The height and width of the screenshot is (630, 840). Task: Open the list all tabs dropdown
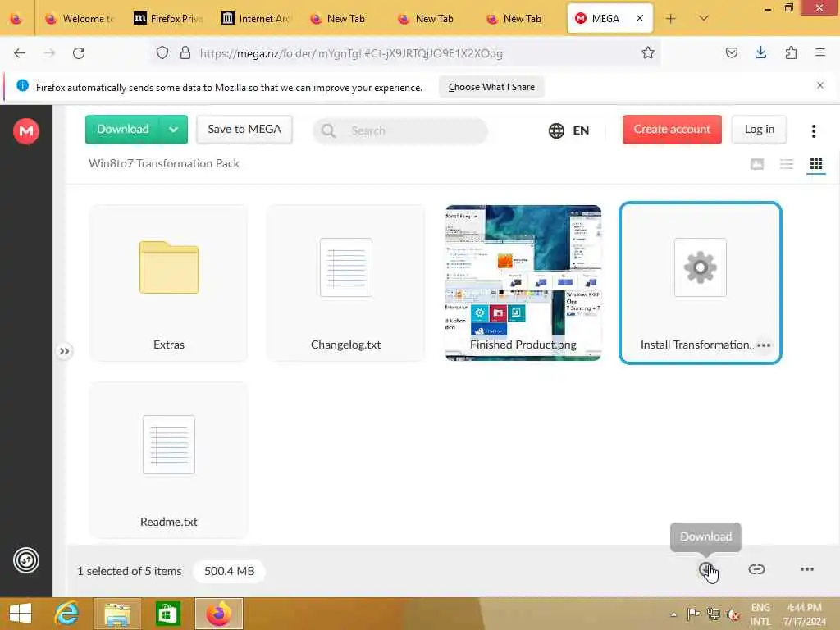[703, 18]
